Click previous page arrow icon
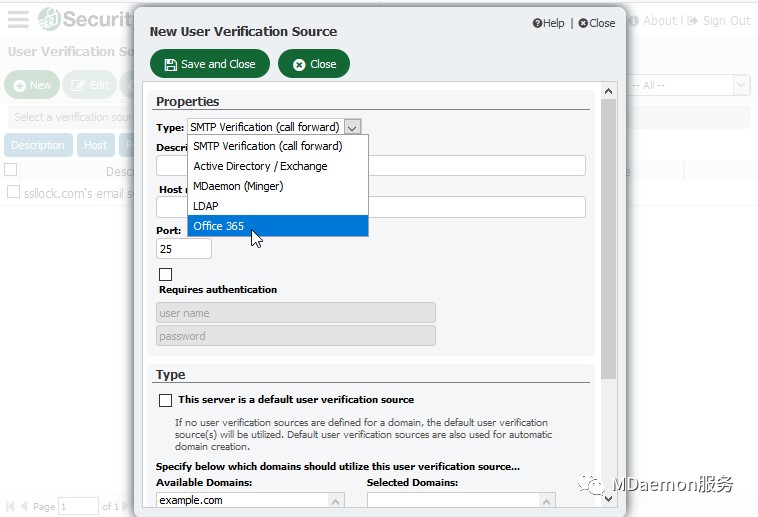 pyautogui.click(x=24, y=506)
